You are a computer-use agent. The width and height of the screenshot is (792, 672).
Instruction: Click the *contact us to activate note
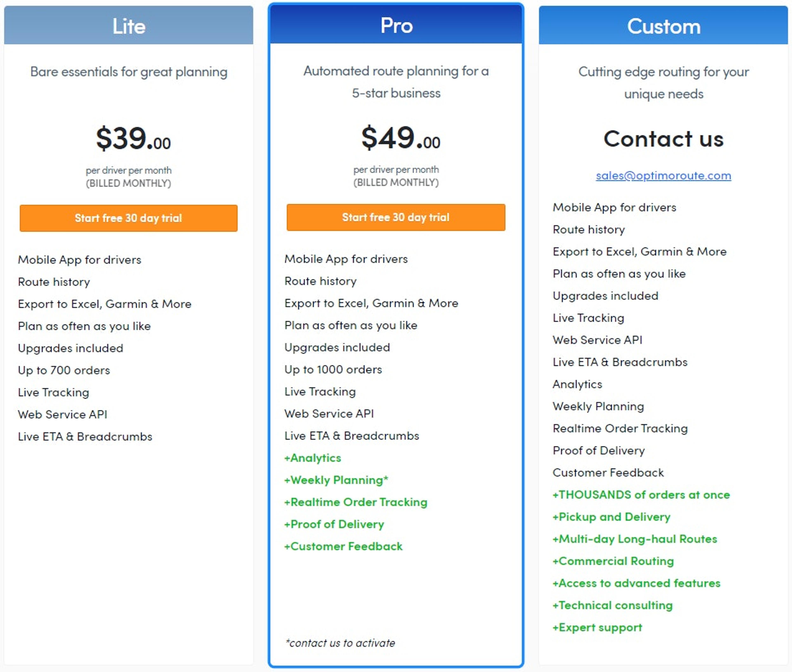pyautogui.click(x=340, y=643)
